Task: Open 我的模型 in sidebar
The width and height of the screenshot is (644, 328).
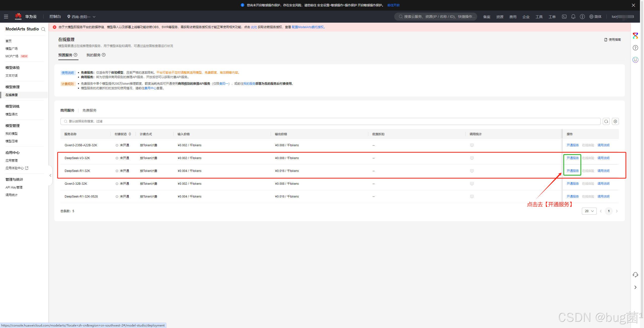Action: [x=12, y=134]
